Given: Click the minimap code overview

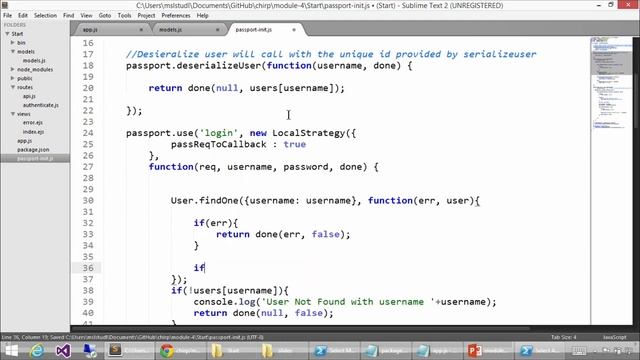Looking at the screenshot, I should pos(611,82).
